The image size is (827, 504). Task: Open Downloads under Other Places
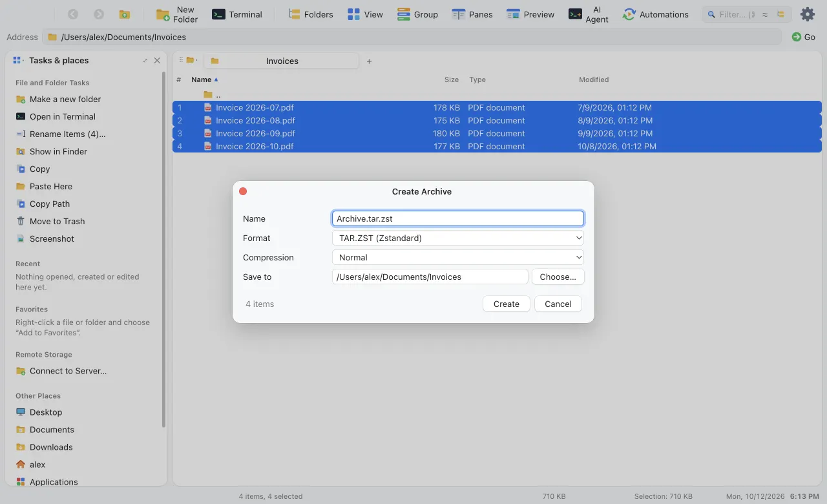(x=44, y=447)
